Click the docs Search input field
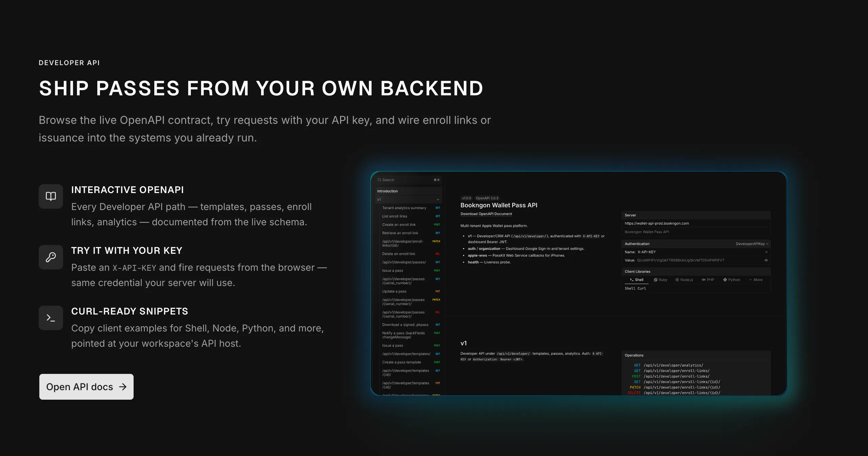This screenshot has height=456, width=868. pos(408,180)
